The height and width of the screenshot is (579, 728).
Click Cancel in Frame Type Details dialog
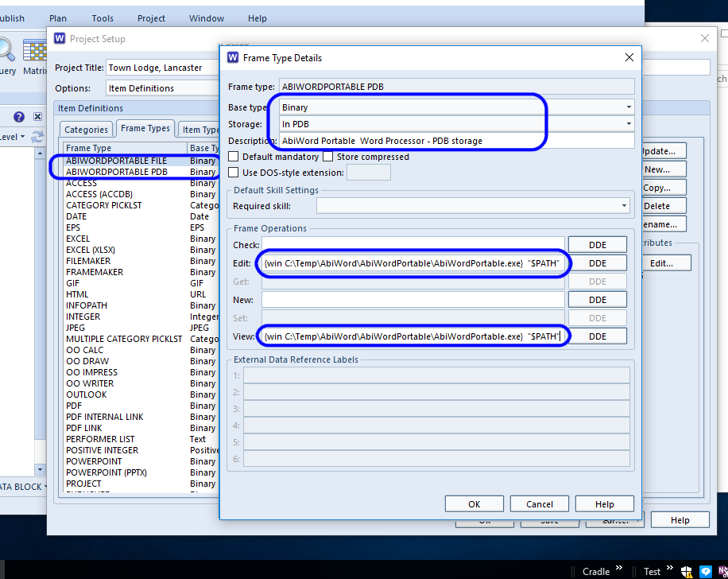click(540, 504)
